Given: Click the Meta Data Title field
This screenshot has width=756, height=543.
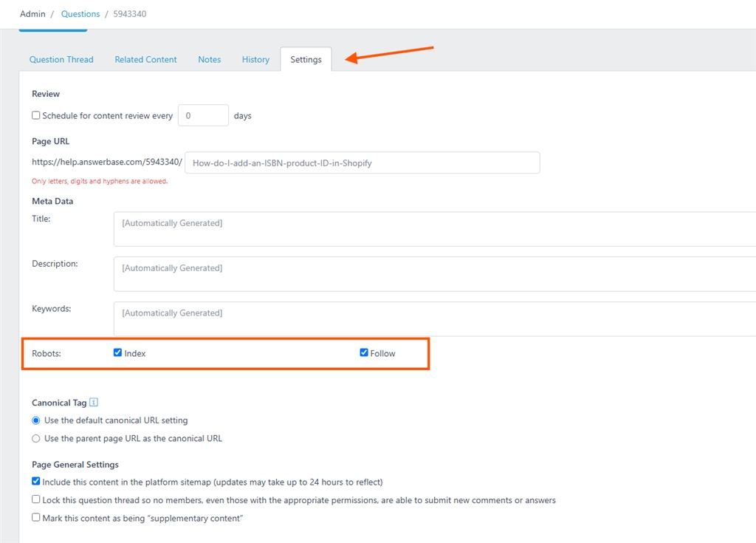Looking at the screenshot, I should pos(435,229).
